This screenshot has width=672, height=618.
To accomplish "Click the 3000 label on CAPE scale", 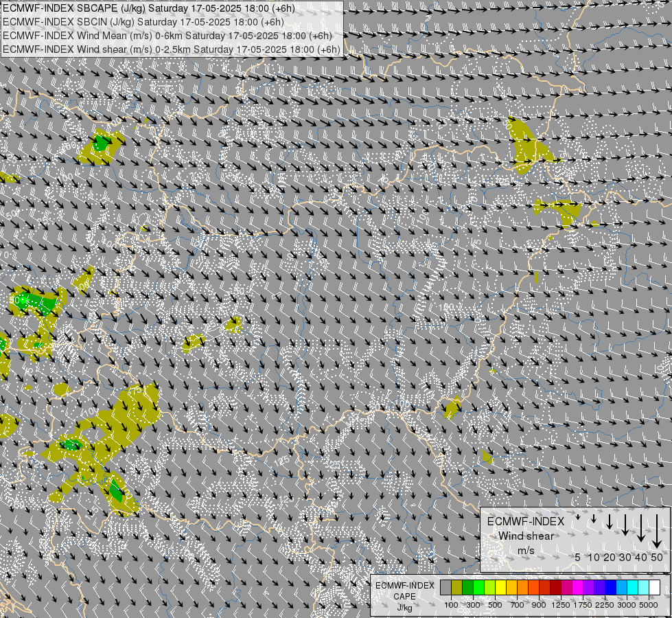I will [x=627, y=605].
